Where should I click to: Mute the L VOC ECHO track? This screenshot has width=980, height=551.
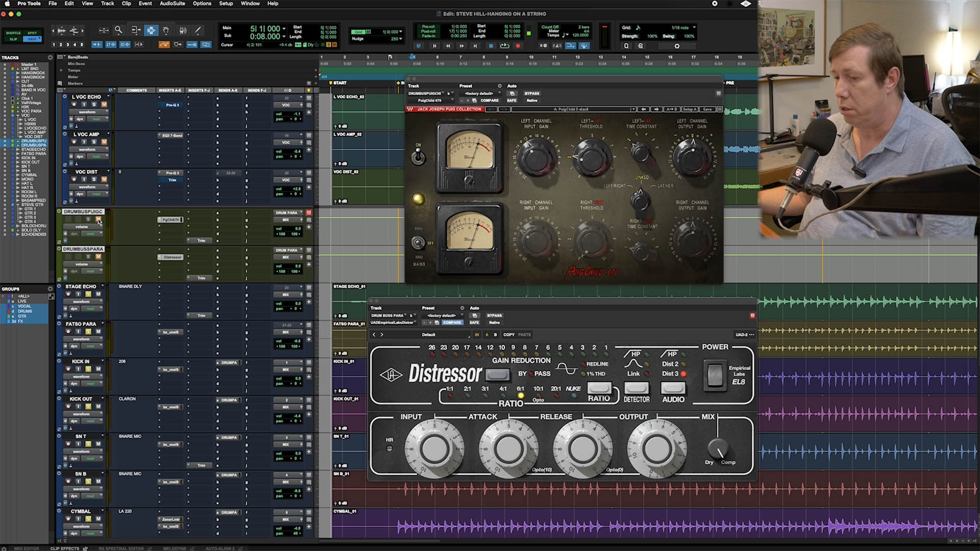pyautogui.click(x=104, y=104)
